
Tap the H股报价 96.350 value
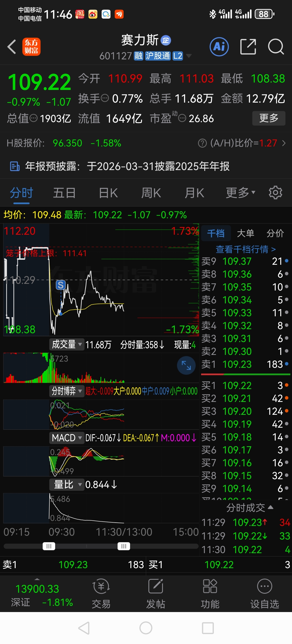(68, 143)
